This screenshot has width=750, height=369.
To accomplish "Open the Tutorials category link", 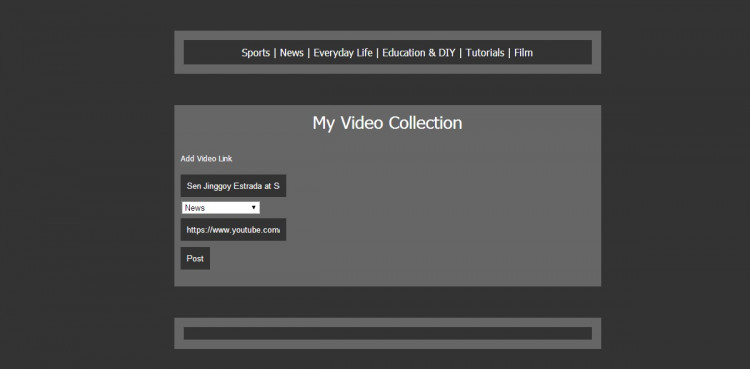I will click(485, 53).
